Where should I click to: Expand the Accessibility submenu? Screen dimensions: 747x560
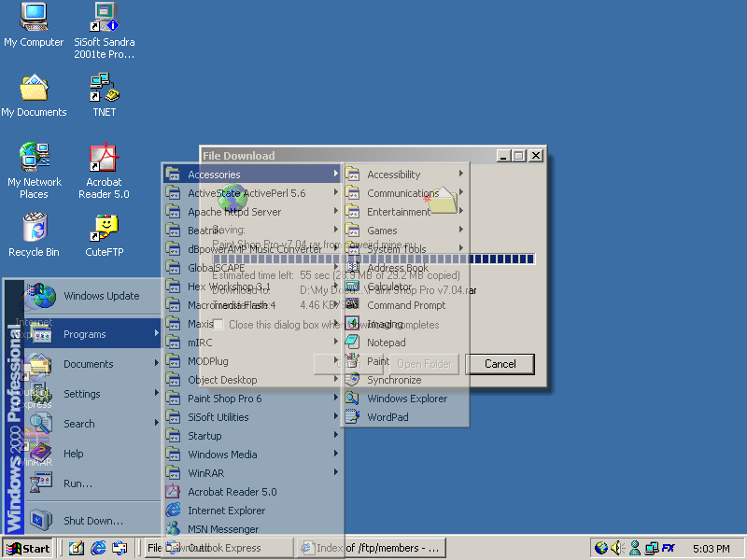(403, 175)
